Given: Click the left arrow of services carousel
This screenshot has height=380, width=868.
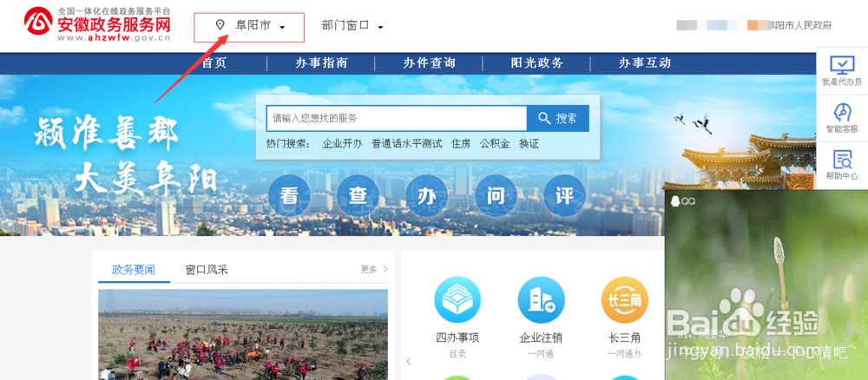Looking at the screenshot, I should (409, 361).
